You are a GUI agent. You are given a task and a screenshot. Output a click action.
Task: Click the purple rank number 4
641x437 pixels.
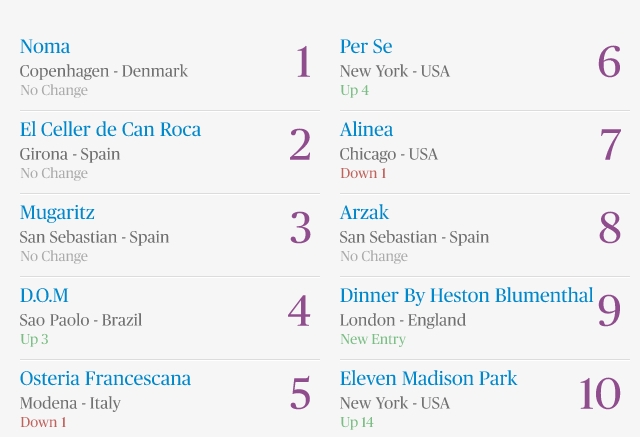(299, 311)
